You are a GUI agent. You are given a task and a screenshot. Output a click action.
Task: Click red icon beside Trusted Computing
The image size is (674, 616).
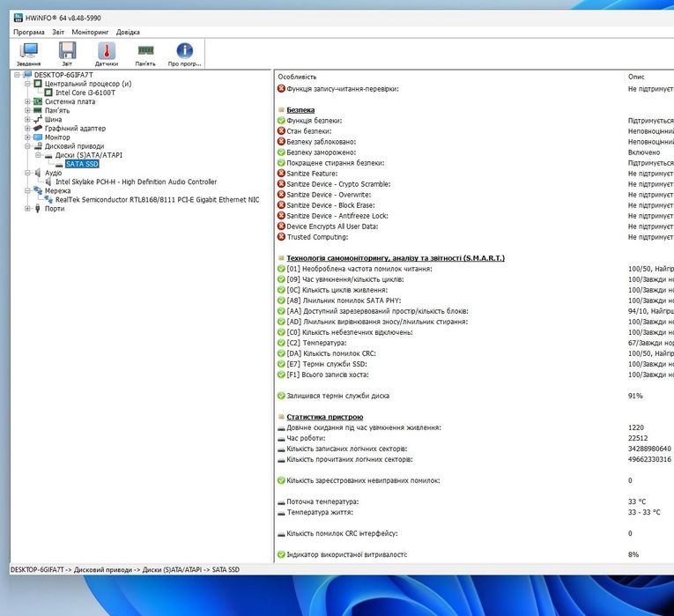tap(281, 237)
